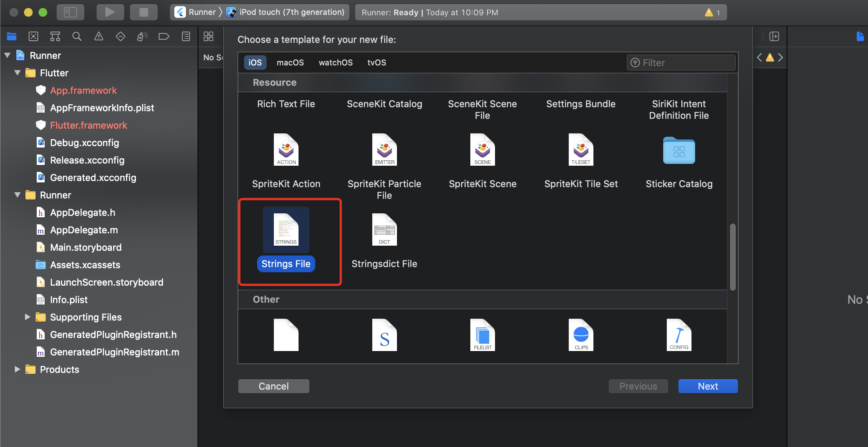Switch to the iOS tab
The image size is (868, 447).
255,63
